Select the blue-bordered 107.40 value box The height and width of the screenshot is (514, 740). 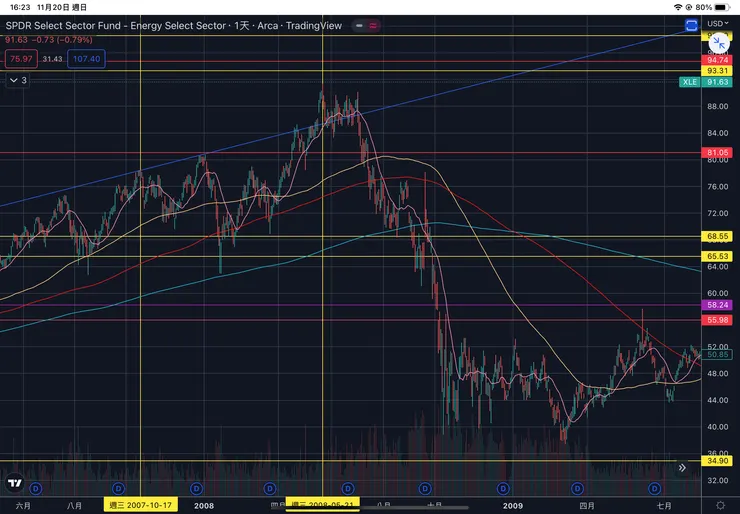pos(86,59)
